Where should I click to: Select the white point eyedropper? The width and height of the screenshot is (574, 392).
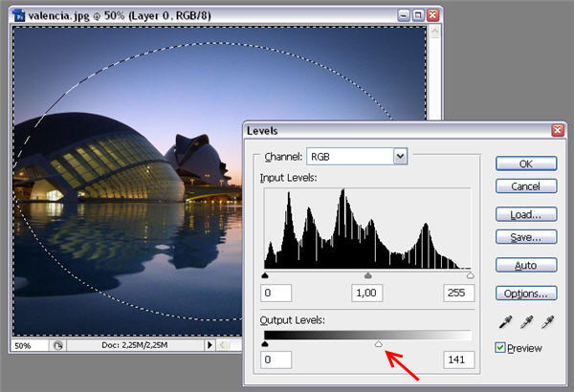pyautogui.click(x=548, y=322)
